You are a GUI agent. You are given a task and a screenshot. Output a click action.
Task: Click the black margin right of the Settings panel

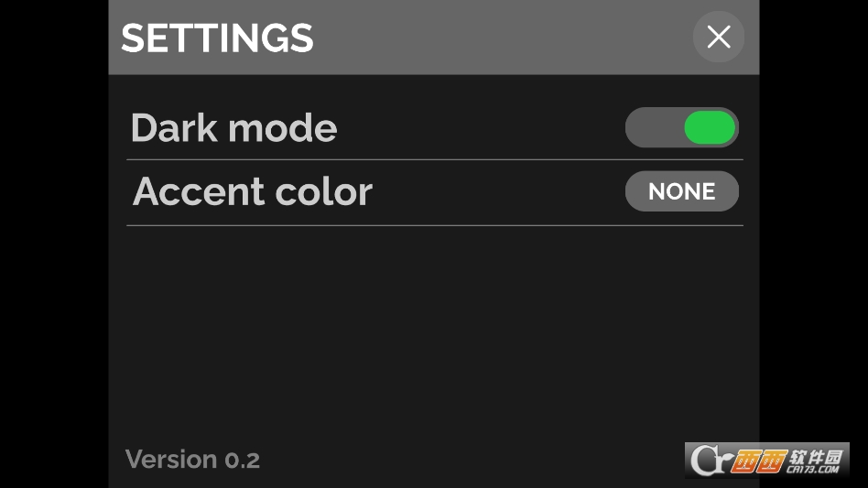[813, 244]
